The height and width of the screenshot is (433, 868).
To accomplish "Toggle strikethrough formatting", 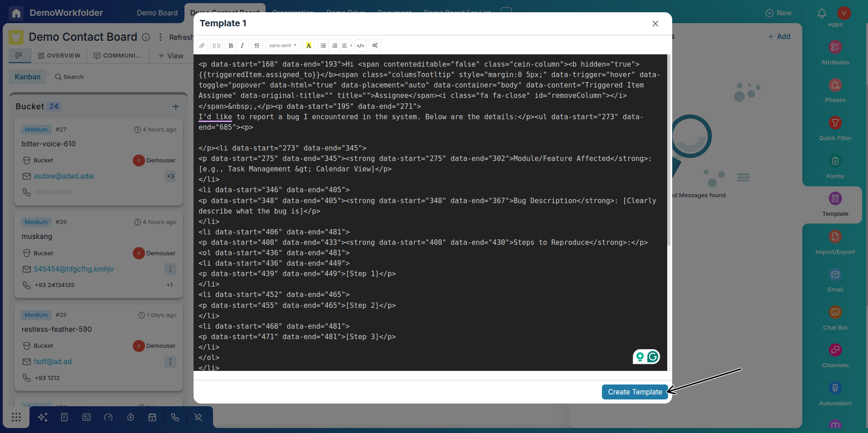I will [x=257, y=45].
